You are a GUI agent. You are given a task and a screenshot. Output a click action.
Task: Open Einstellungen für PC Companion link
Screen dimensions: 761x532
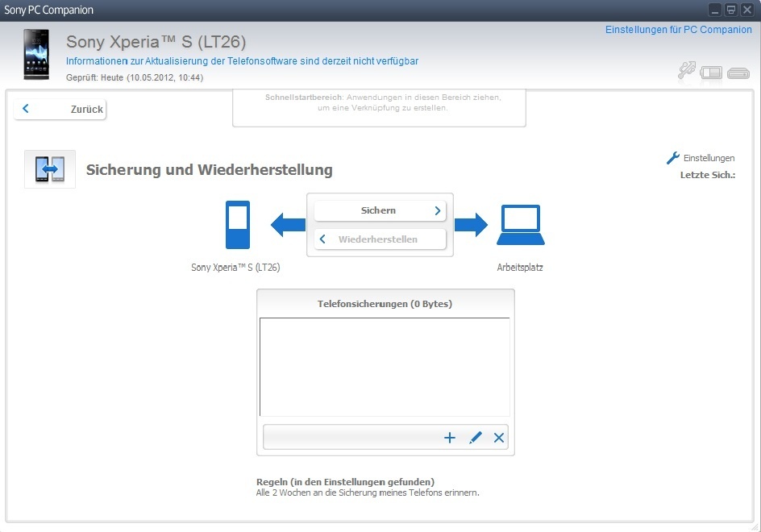click(678, 30)
